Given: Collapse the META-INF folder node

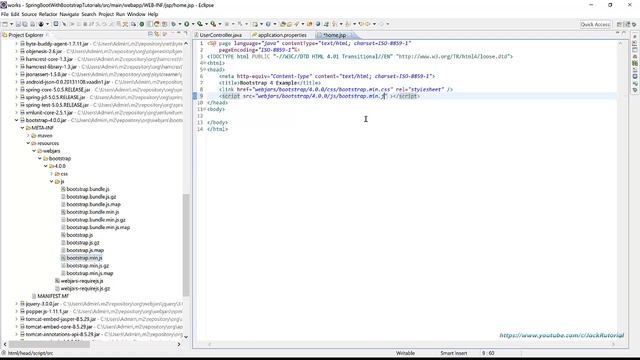Looking at the screenshot, I should click(22, 128).
